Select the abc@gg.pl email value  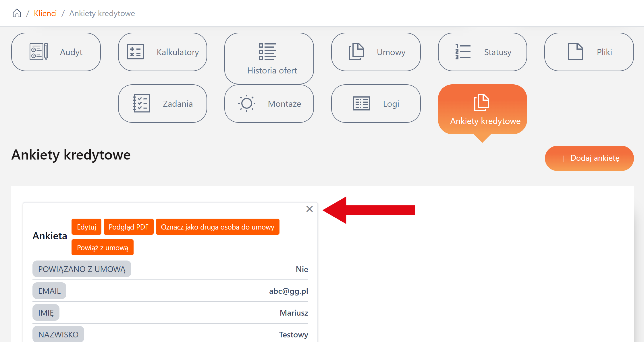(288, 291)
